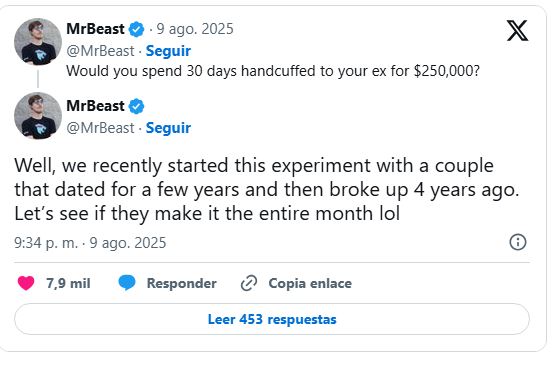The height and width of the screenshot is (370, 557).
Task: Click the chain link copy icon
Action: (x=249, y=283)
